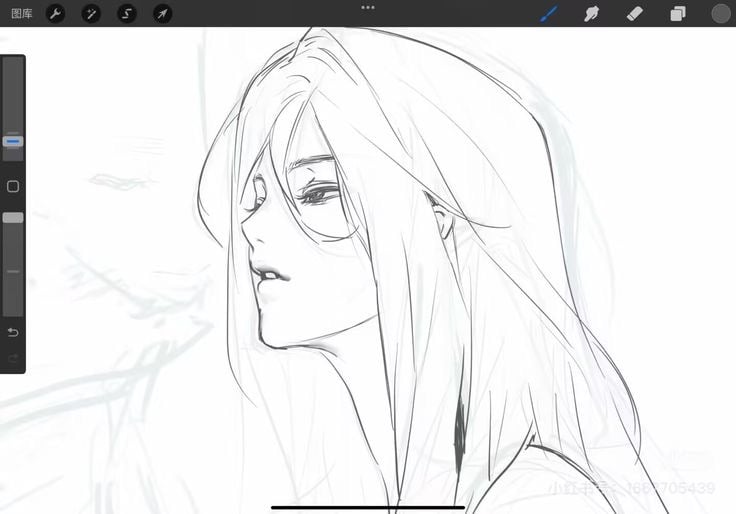Screen dimensions: 736x514
Task: Open the Adjustments magic wand menu
Action: click(x=91, y=14)
